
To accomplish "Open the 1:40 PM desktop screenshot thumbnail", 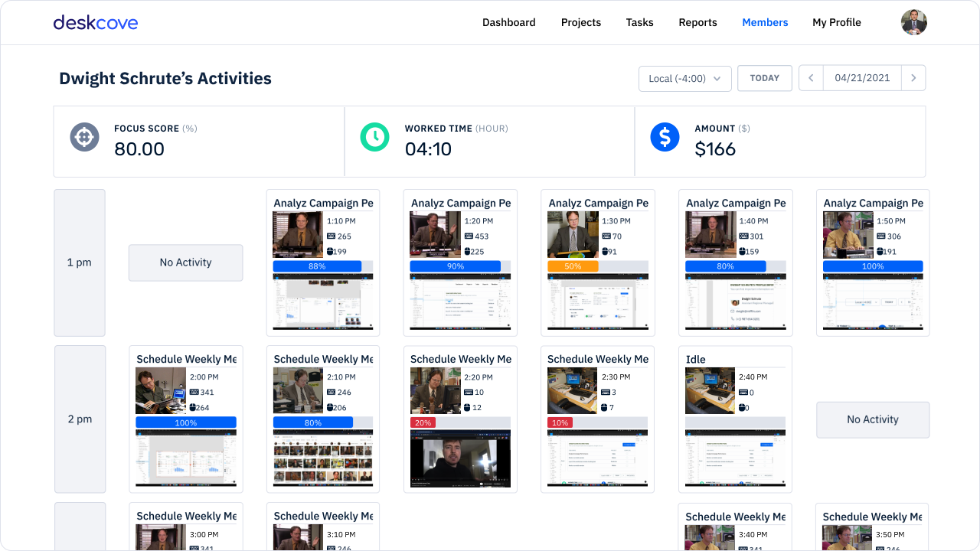I will 735,302.
